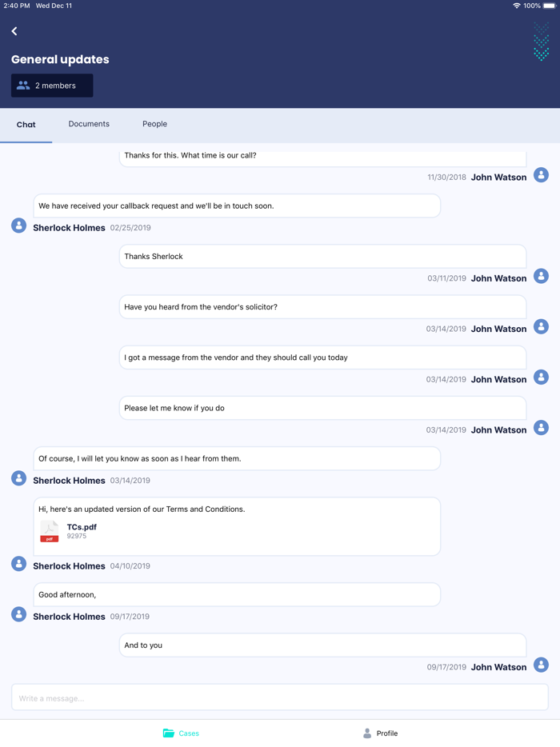Switch to the Documents tab

pos(88,124)
